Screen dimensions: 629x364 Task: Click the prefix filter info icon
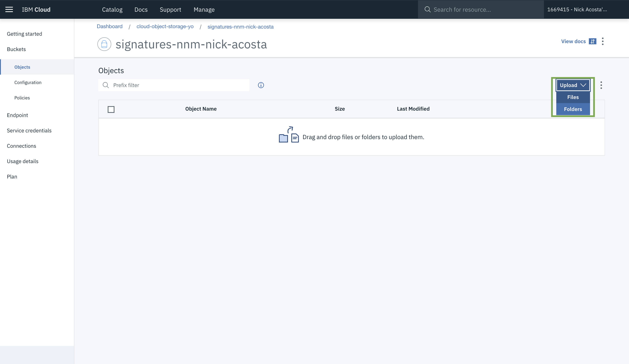coord(261,85)
